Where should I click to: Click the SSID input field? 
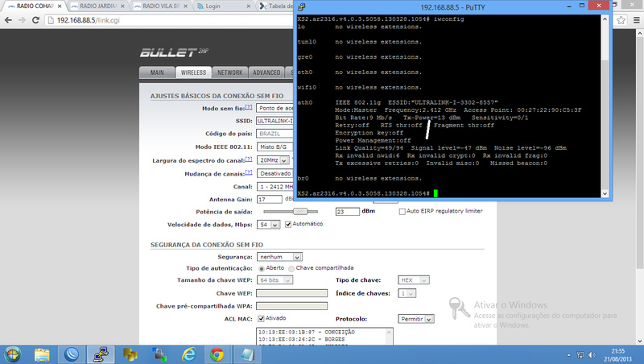[275, 121]
